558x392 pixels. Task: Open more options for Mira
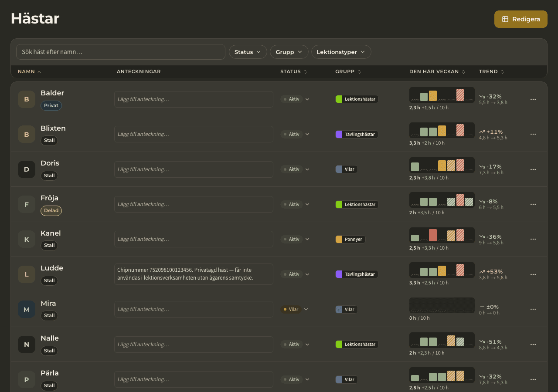[x=533, y=309]
